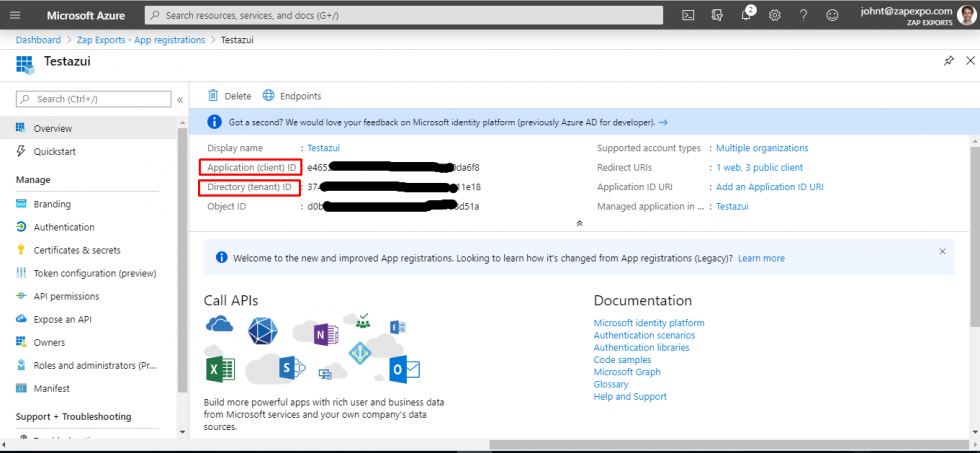The image size is (980, 453).
Task: Close the Testazui blade
Action: tap(971, 61)
